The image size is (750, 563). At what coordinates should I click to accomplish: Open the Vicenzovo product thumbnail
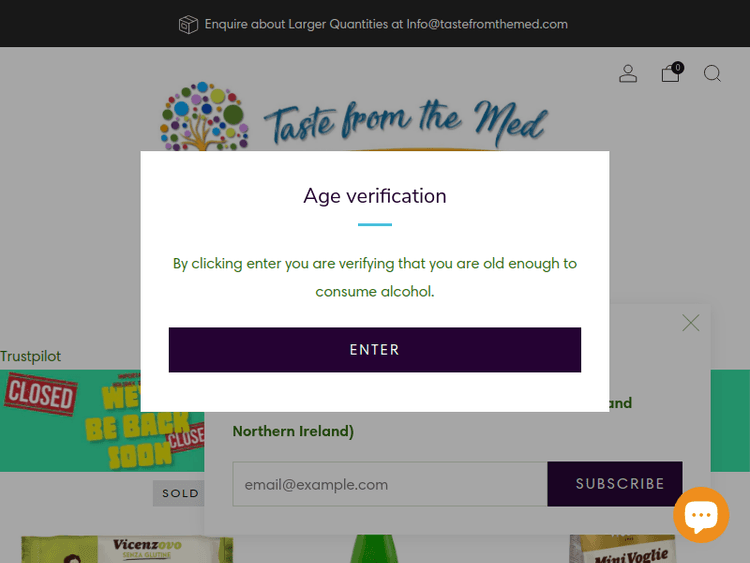click(x=127, y=549)
